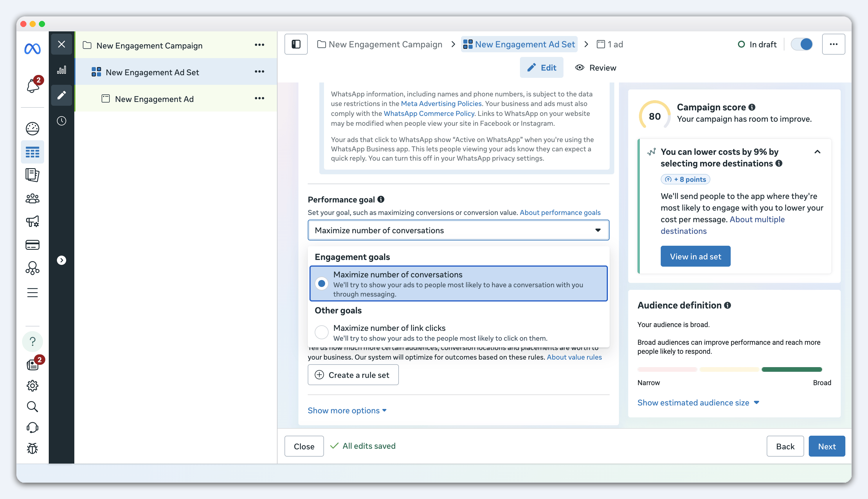
Task: Switch to the Review tab
Action: pyautogui.click(x=596, y=67)
